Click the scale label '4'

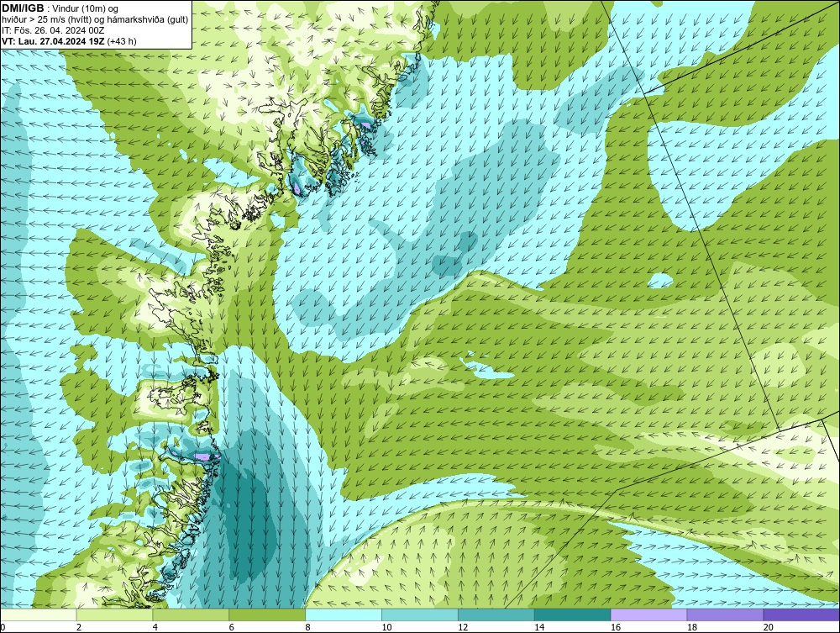coord(155,627)
